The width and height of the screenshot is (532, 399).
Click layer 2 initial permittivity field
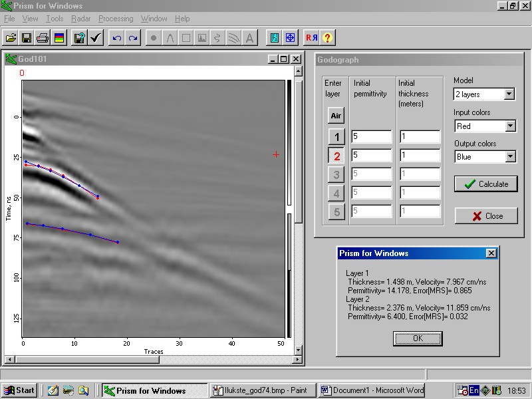(x=372, y=155)
